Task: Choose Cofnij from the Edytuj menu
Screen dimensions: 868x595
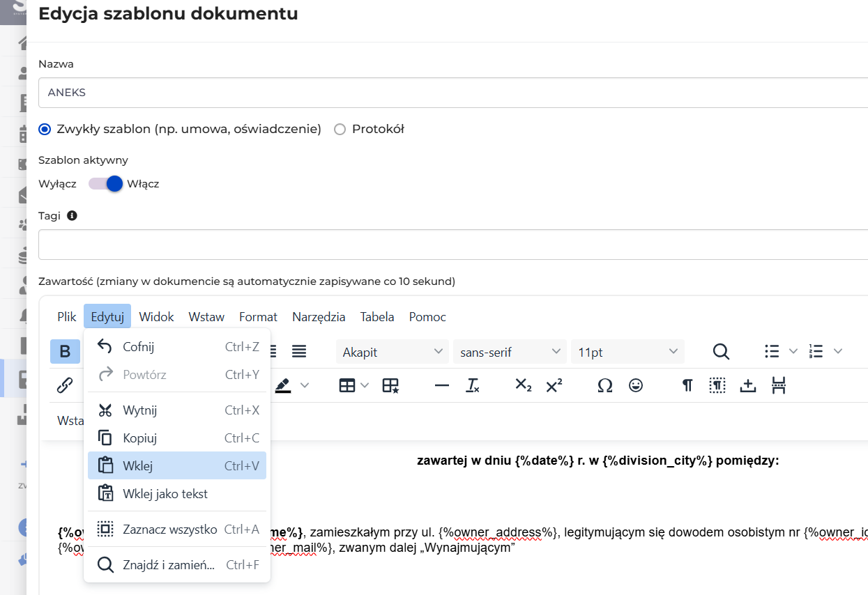Action: pyautogui.click(x=177, y=347)
